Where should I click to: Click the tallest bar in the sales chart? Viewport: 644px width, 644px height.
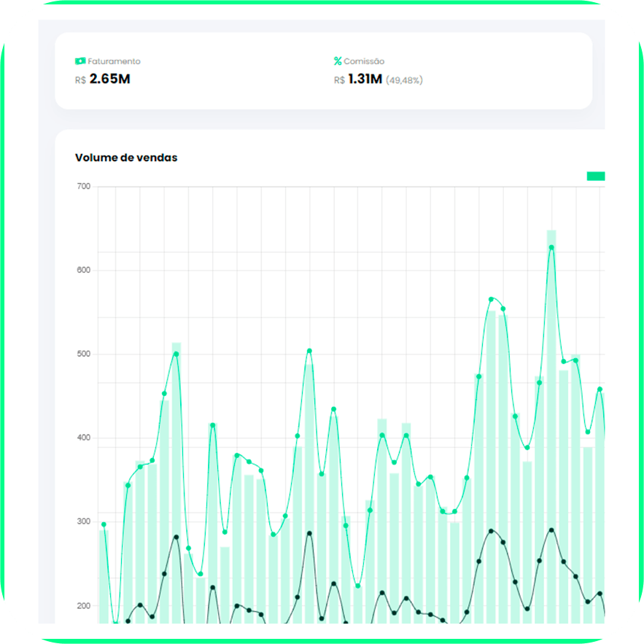(x=551, y=423)
